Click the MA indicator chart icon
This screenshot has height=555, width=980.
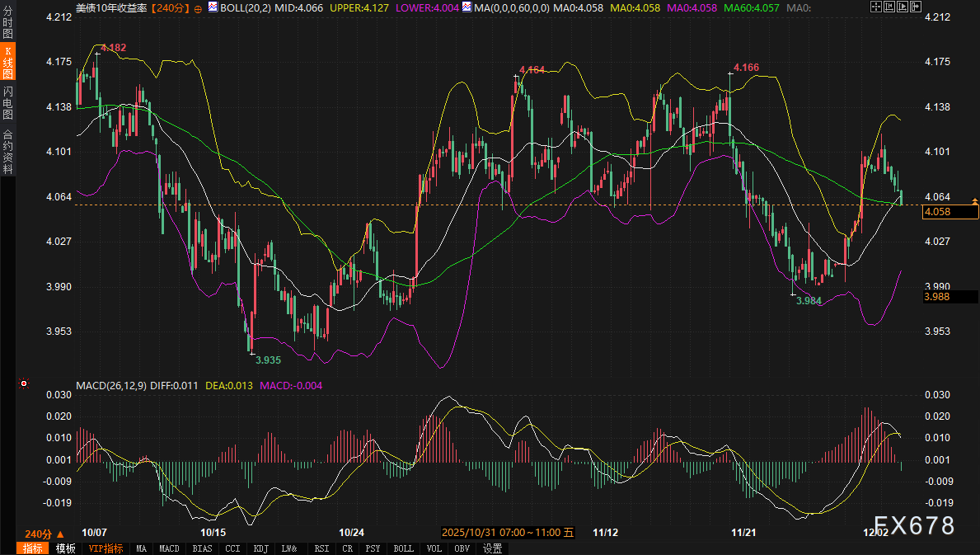point(467,7)
